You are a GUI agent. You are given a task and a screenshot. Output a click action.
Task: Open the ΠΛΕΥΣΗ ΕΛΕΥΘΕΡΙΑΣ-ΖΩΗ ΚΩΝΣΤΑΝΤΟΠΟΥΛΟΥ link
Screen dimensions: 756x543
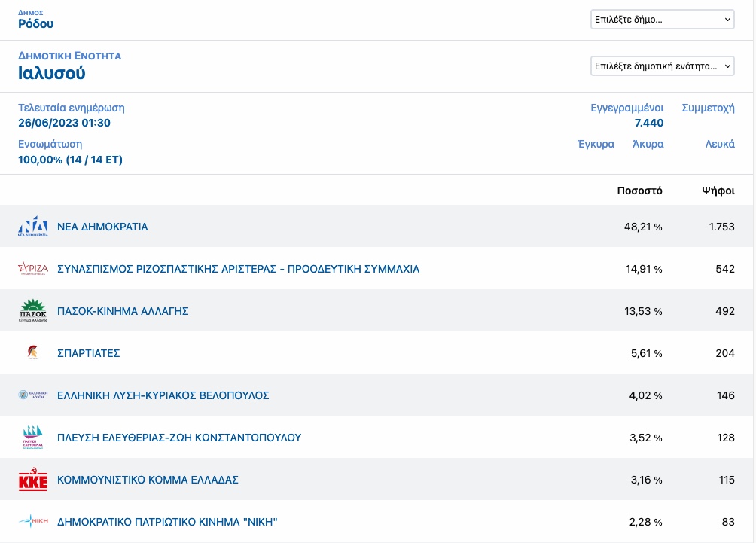(x=179, y=438)
